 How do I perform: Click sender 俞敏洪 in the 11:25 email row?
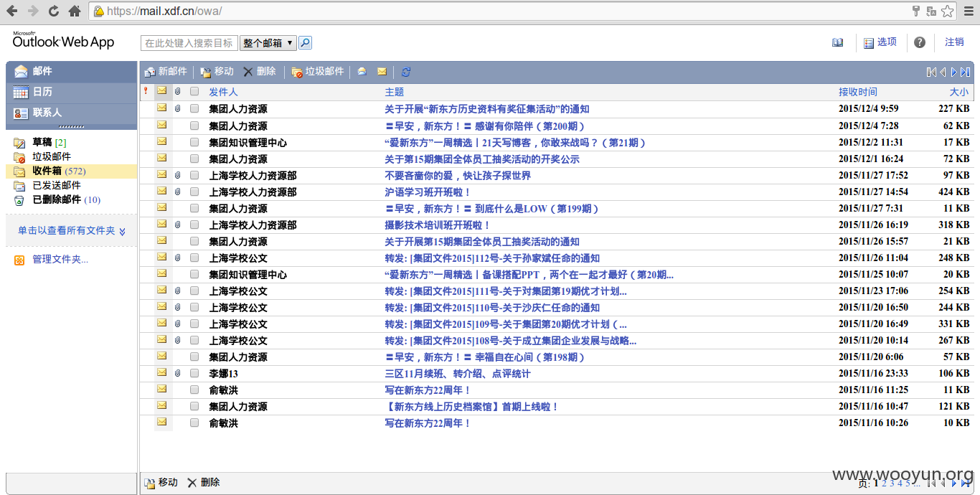223,390
